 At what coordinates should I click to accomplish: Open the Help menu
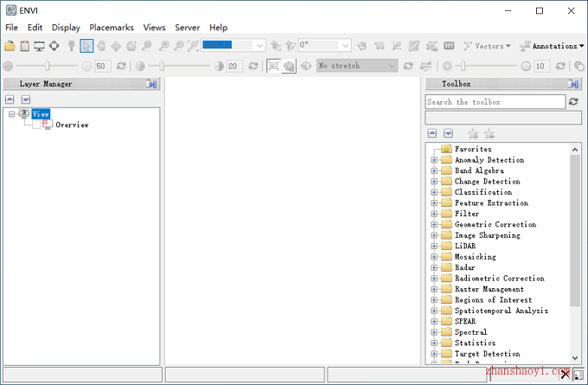pyautogui.click(x=218, y=28)
